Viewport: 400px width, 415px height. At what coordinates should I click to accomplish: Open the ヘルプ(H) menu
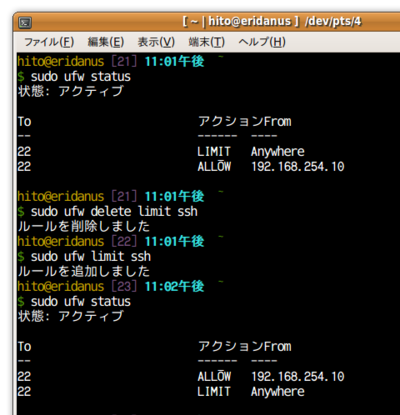[262, 42]
